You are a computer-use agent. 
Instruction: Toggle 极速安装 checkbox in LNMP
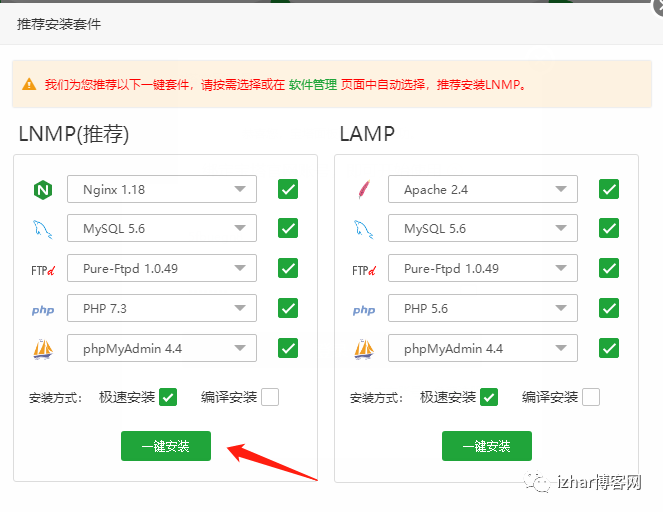click(x=168, y=397)
